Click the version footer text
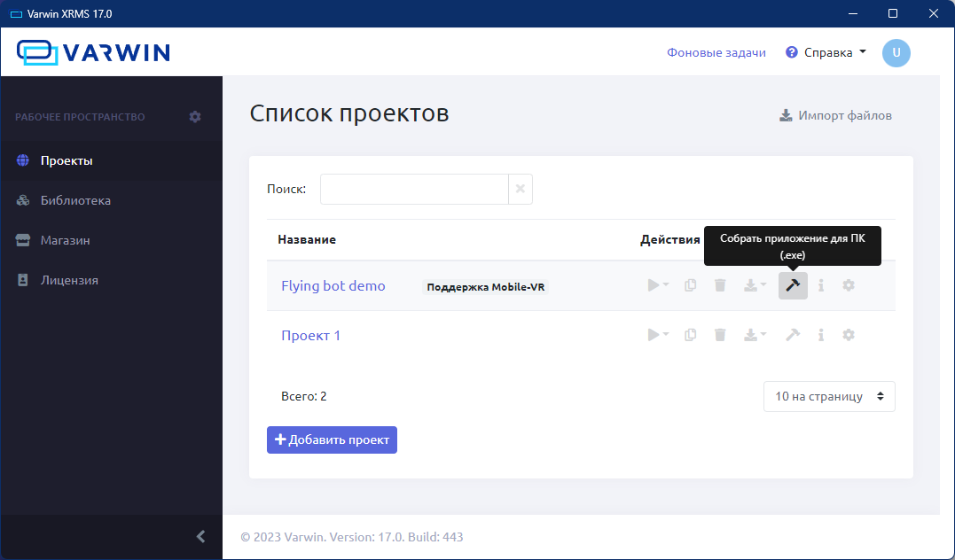This screenshot has width=955, height=560. tap(352, 537)
